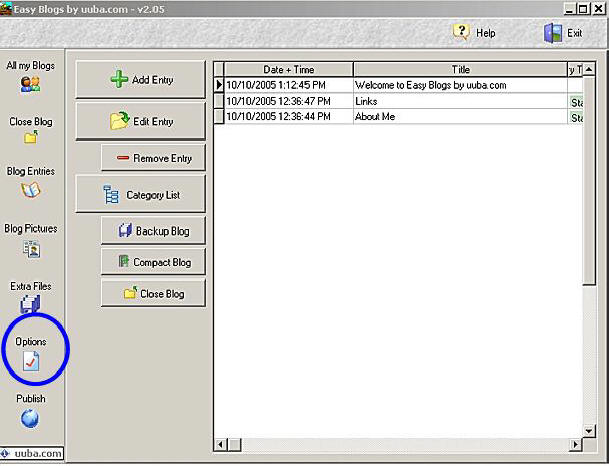Image resolution: width=609 pixels, height=466 pixels.
Task: Open Options checkmark document icon
Action: click(x=31, y=361)
